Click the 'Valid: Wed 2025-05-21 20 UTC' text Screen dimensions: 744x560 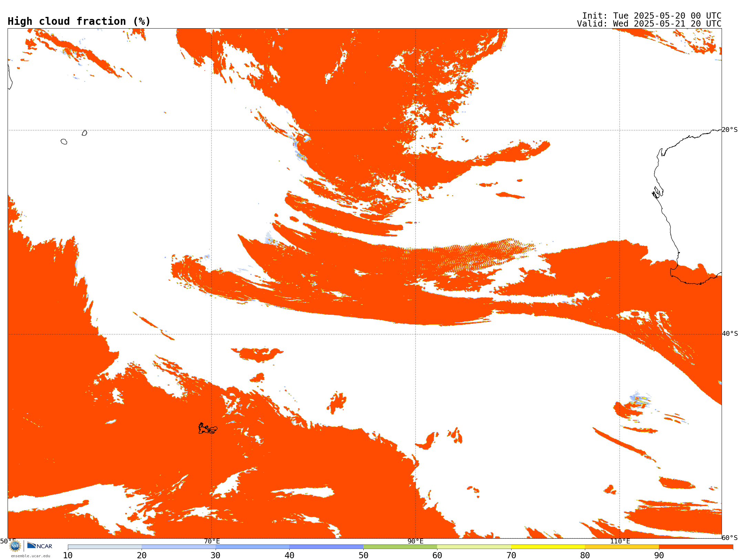pos(649,24)
